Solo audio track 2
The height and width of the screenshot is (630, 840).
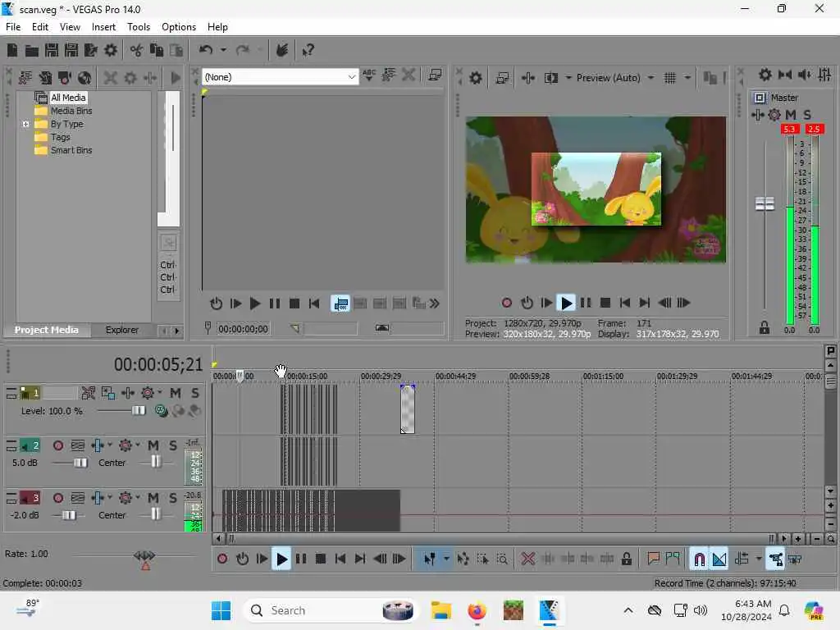point(172,445)
